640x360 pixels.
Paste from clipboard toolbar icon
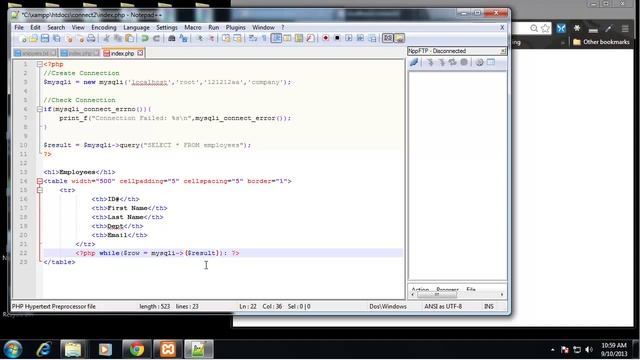coord(129,38)
